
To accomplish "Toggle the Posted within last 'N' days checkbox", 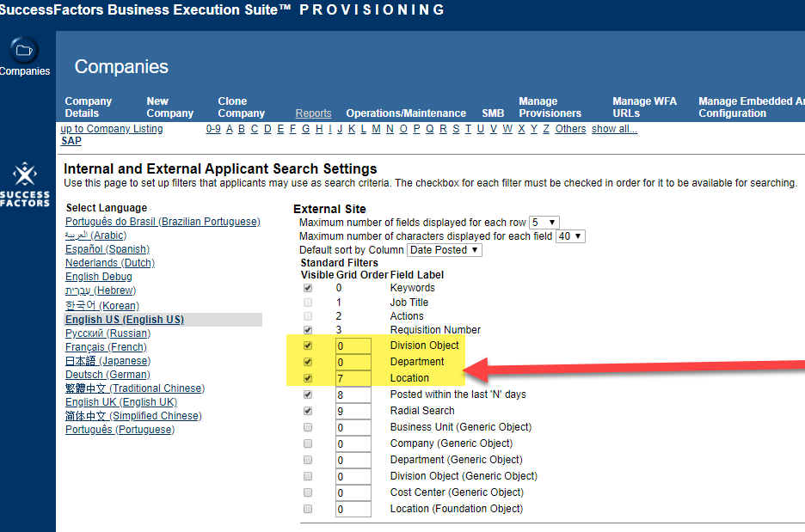I will pyautogui.click(x=308, y=394).
